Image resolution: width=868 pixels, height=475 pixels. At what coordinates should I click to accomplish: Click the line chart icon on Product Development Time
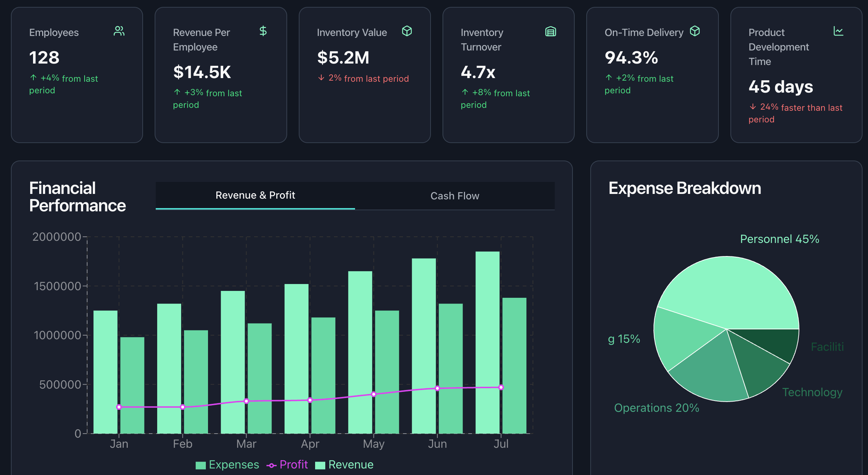[x=838, y=31]
